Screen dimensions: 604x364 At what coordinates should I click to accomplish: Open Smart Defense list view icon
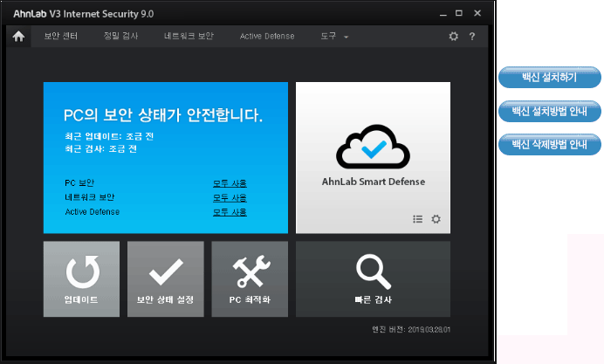tap(417, 219)
